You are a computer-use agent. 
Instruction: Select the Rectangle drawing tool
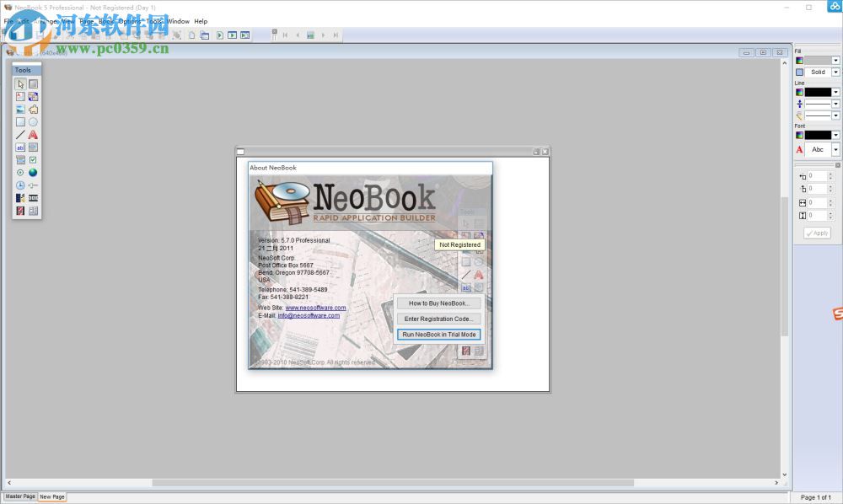pos(20,122)
